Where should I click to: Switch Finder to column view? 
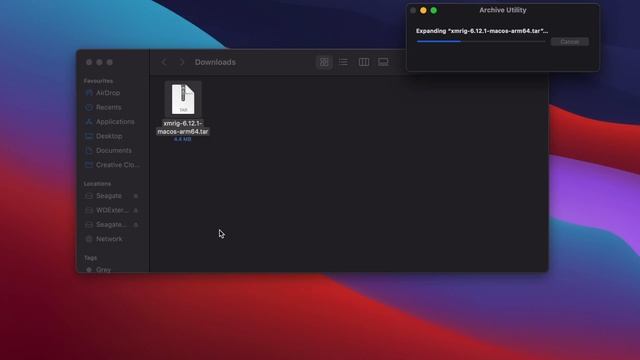pos(364,62)
